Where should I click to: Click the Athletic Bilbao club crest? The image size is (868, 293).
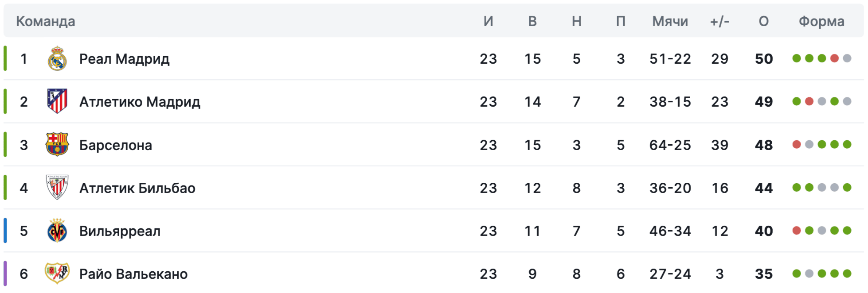pos(57,188)
